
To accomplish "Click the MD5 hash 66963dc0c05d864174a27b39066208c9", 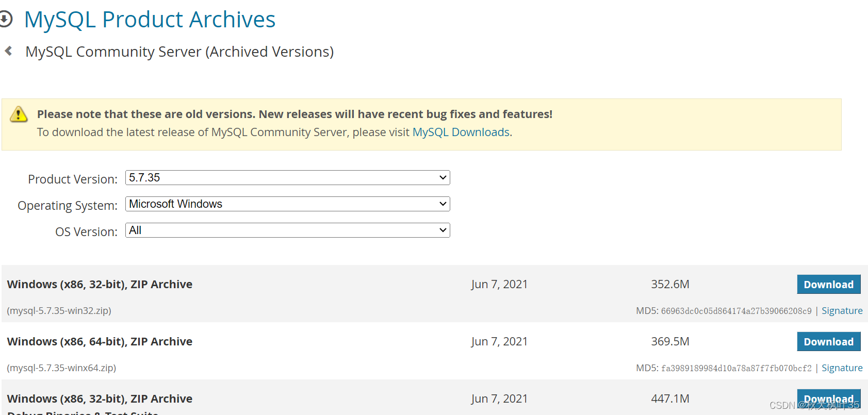I will coord(736,311).
